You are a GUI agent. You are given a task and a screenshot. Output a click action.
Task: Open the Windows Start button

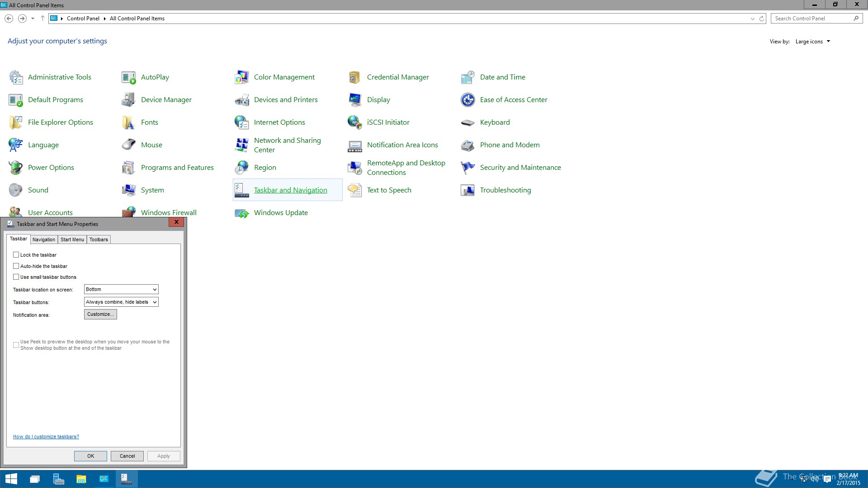pyautogui.click(x=11, y=479)
